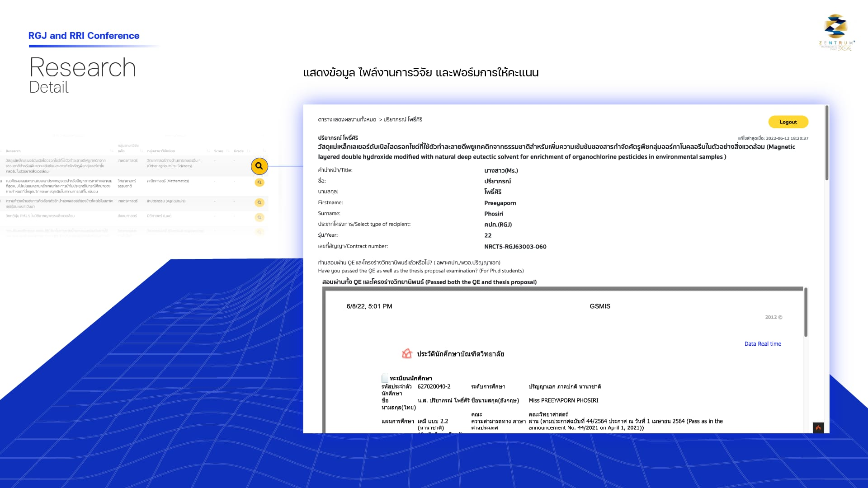
Task: Open the Data Real time link
Action: point(763,344)
